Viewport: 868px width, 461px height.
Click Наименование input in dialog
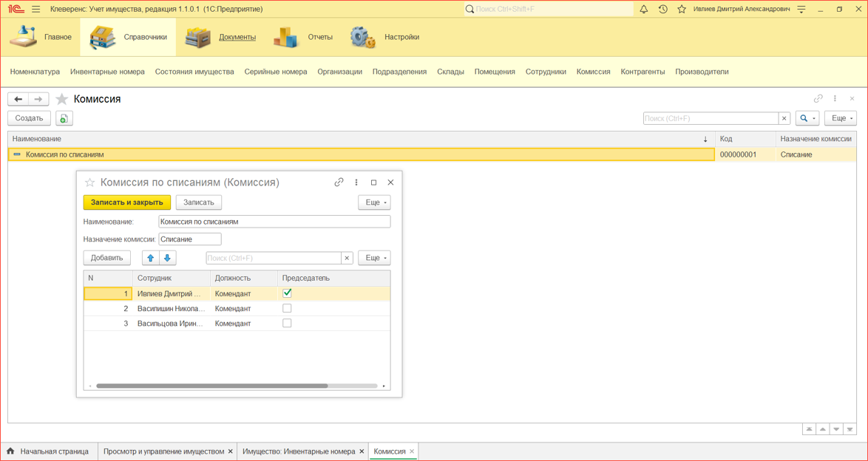(274, 222)
